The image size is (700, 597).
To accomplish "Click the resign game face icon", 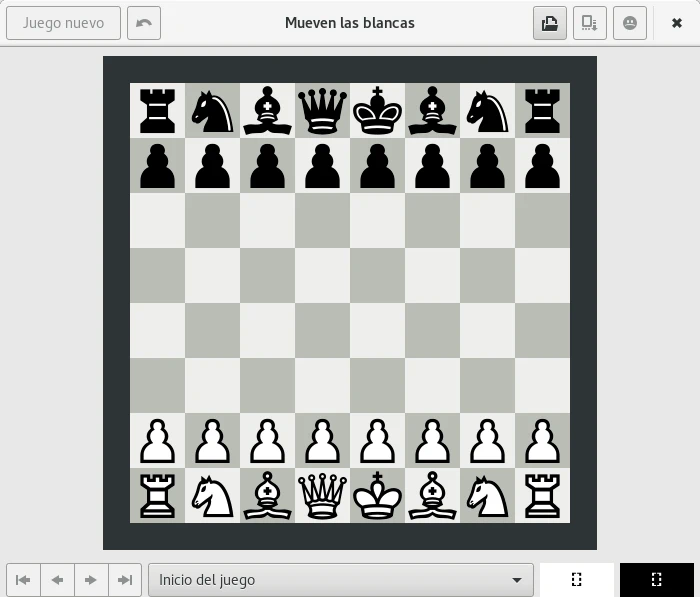I will click(630, 23).
